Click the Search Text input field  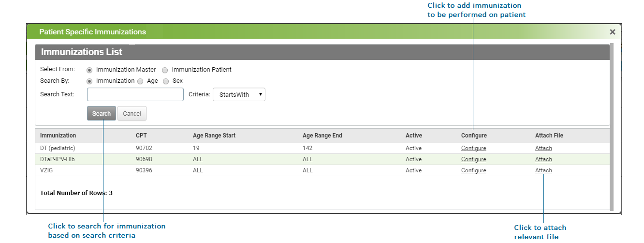(135, 94)
